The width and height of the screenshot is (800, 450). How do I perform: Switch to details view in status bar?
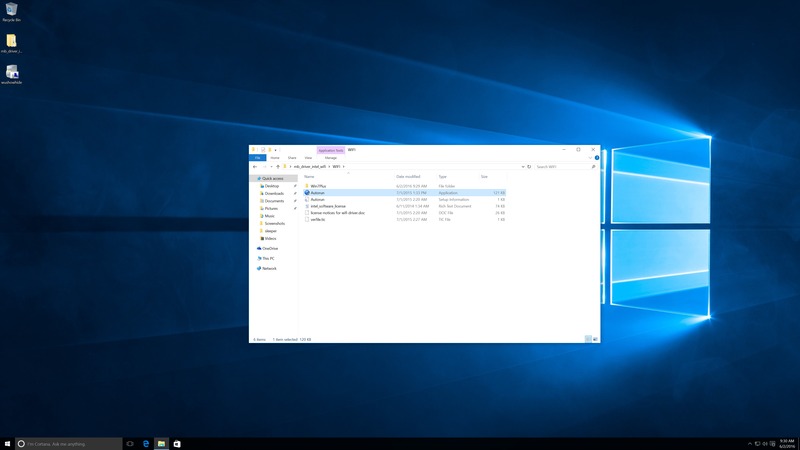[590, 340]
